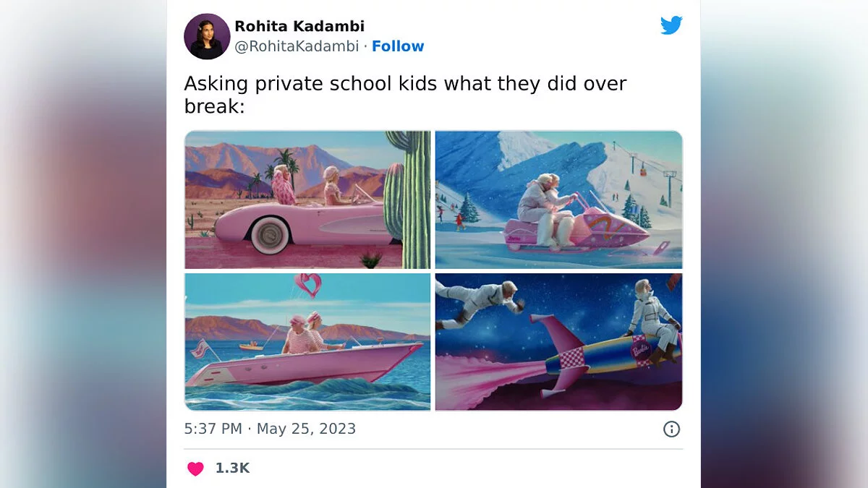Open the 5:37 PM May 25, 2023 timestamp
This screenshot has height=488, width=868.
click(270, 429)
